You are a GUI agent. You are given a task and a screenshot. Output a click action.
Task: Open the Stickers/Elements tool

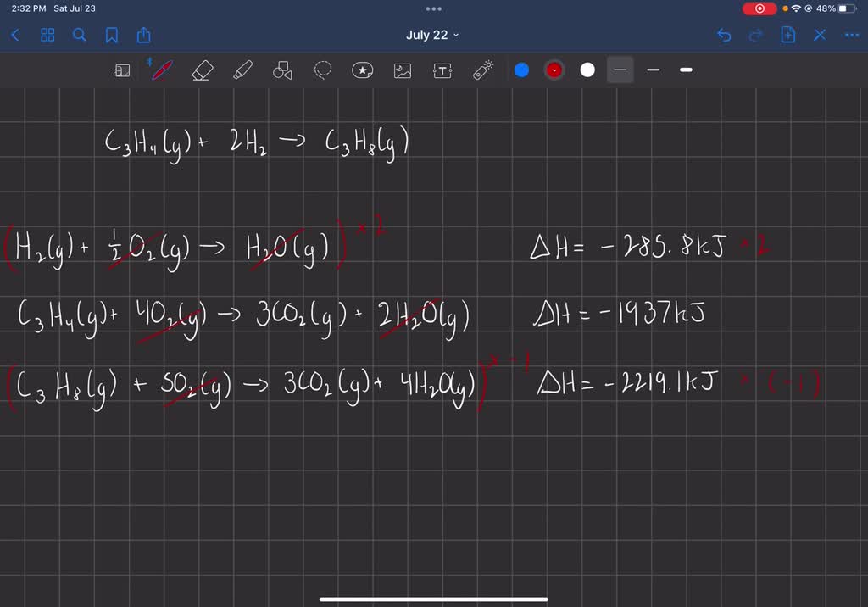pyautogui.click(x=363, y=70)
